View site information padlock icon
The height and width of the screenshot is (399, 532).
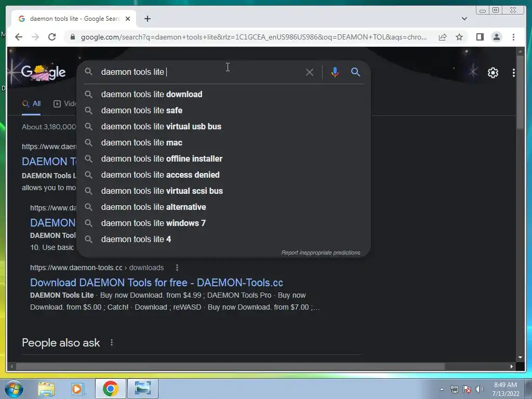tap(73, 37)
